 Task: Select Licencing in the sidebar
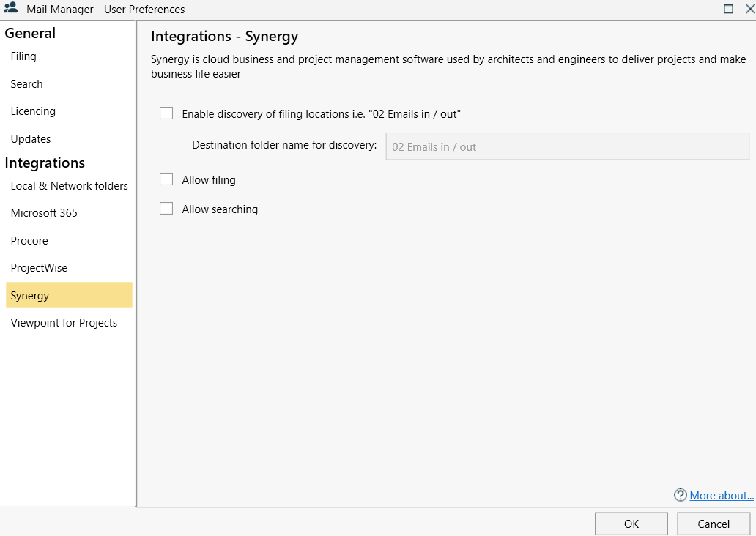point(33,111)
